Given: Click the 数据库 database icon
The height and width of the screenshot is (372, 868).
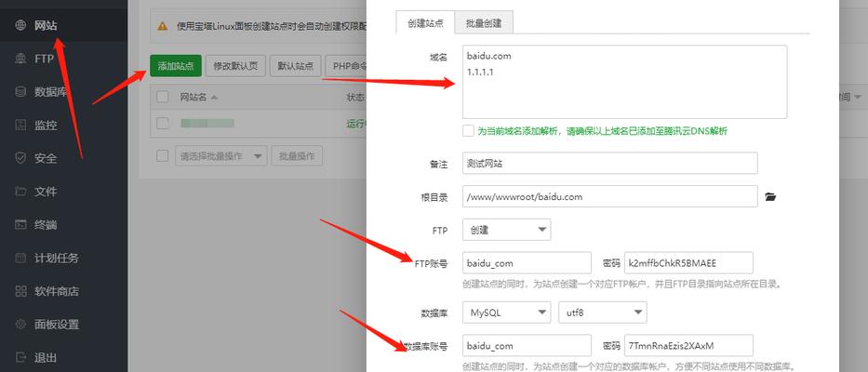Looking at the screenshot, I should point(20,92).
